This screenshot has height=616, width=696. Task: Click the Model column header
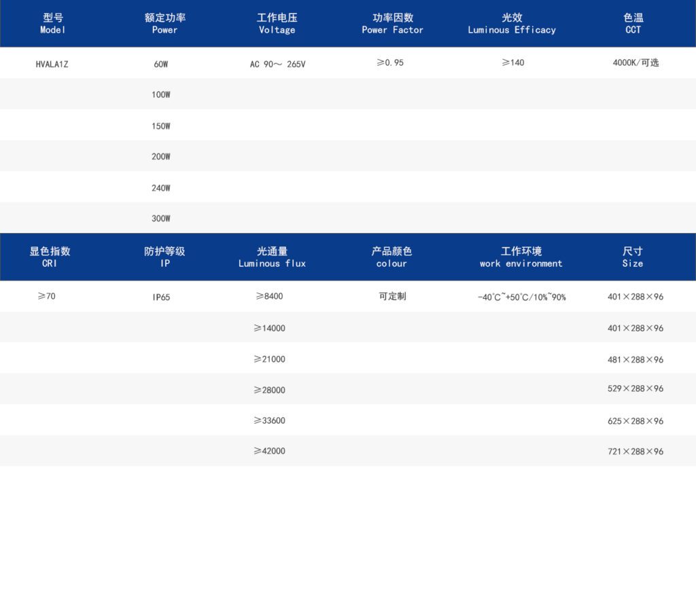pos(52,24)
